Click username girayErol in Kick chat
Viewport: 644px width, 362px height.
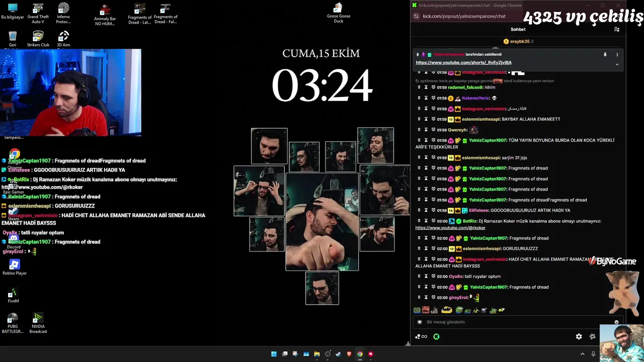coord(458,298)
